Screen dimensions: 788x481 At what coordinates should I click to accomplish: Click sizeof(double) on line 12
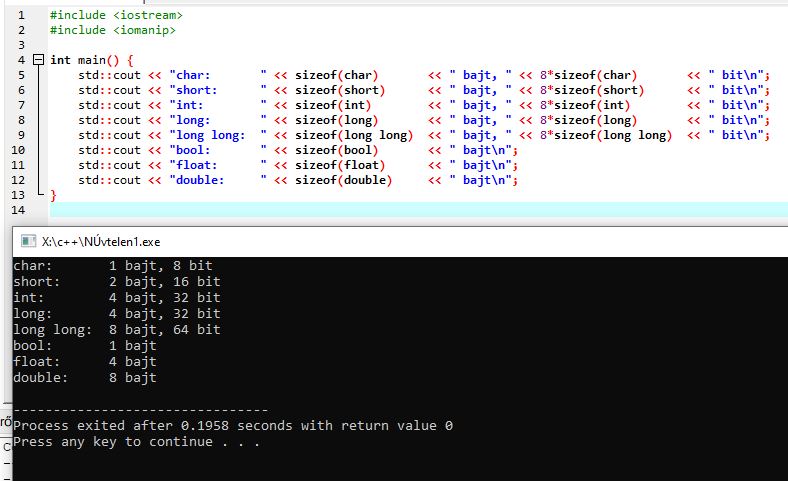[x=343, y=180]
